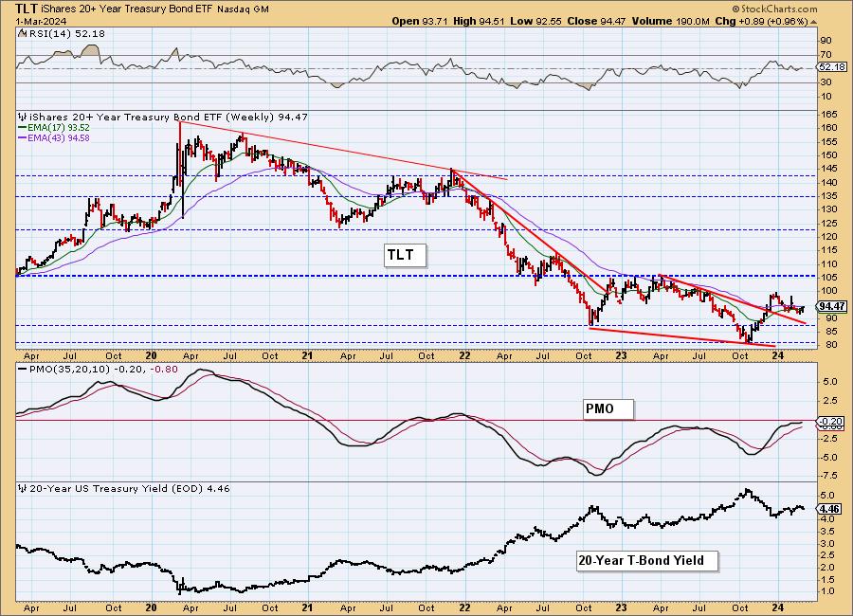Click the 70 level label on RSI axis
Viewport: 853px width, 616px height.
click(x=826, y=55)
